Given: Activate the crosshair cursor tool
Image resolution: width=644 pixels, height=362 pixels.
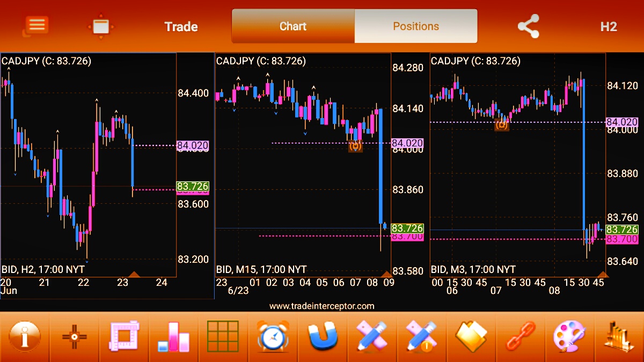Looking at the screenshot, I should coord(75,337).
